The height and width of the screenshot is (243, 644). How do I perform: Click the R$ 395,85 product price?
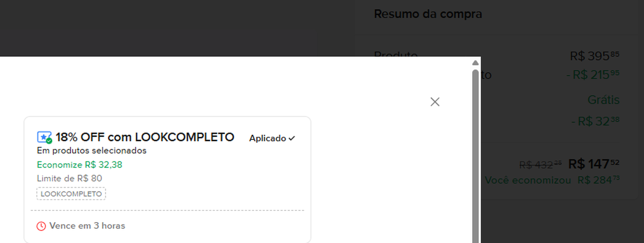595,56
